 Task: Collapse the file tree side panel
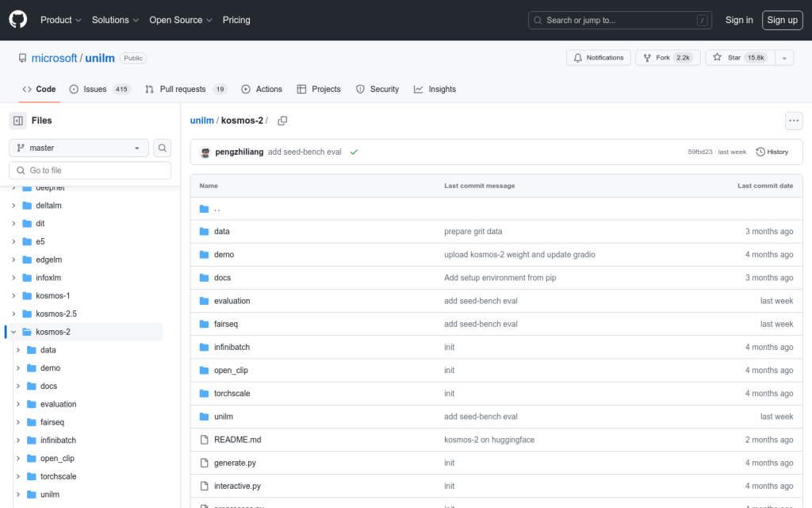pyautogui.click(x=18, y=121)
